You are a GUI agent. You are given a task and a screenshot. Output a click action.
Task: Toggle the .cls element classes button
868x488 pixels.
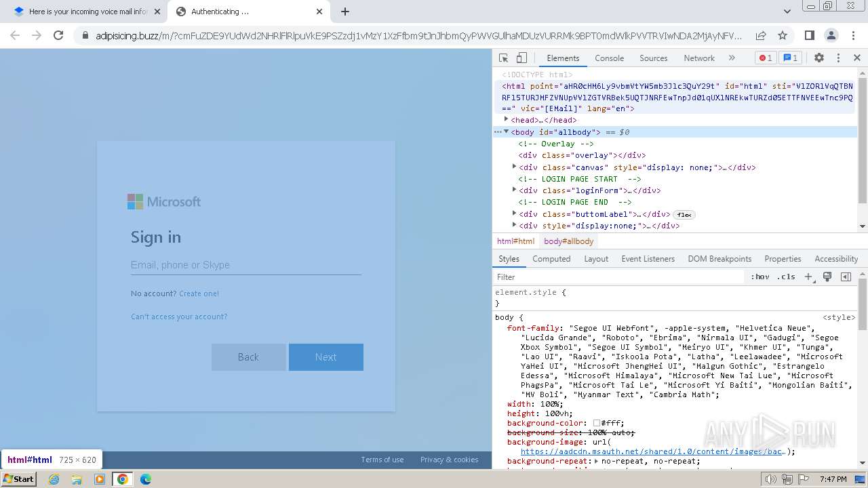[786, 277]
